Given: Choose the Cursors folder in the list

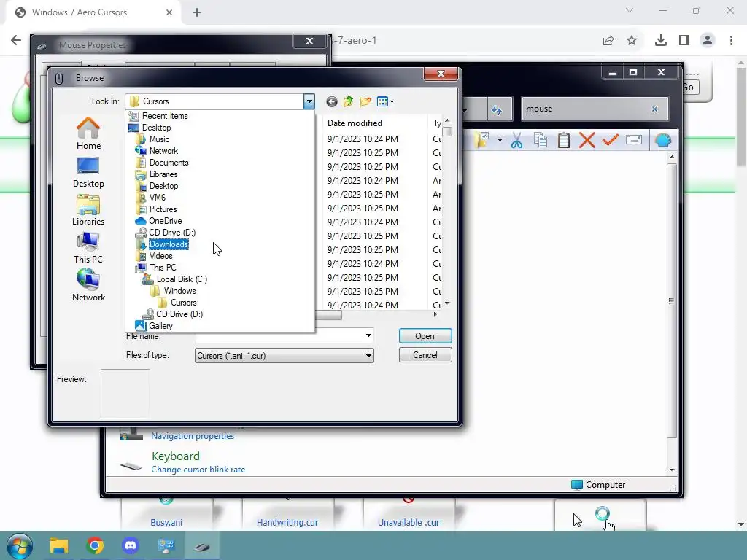Looking at the screenshot, I should click(x=183, y=303).
